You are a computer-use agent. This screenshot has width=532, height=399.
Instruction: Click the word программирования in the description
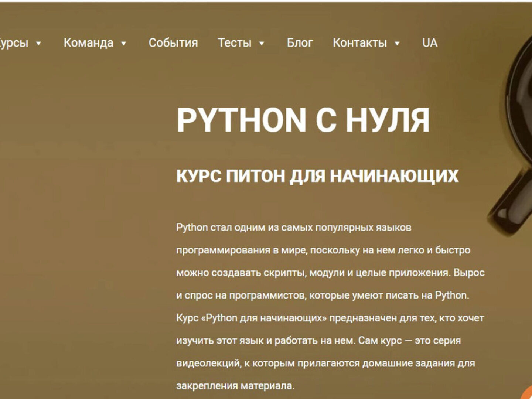coord(223,250)
